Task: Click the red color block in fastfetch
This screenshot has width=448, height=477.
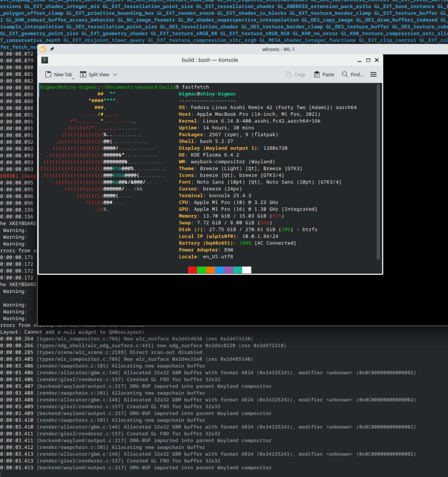Action: pos(192,270)
